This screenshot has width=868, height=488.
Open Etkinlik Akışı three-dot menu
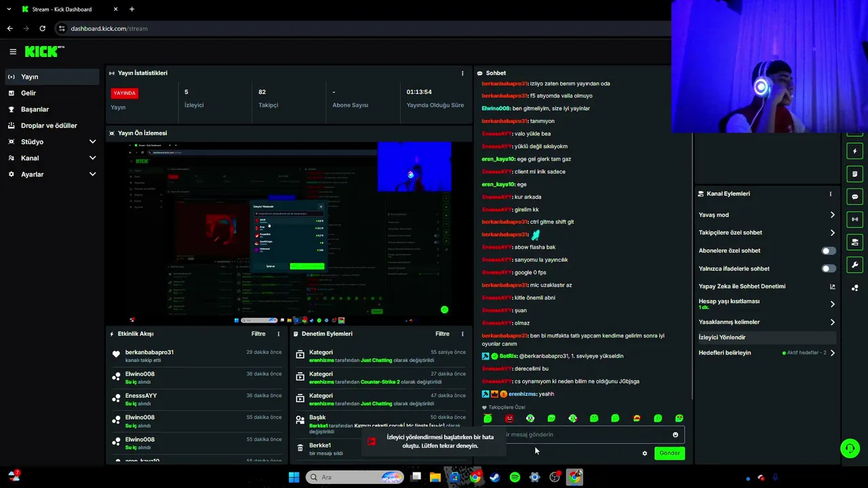[278, 334]
